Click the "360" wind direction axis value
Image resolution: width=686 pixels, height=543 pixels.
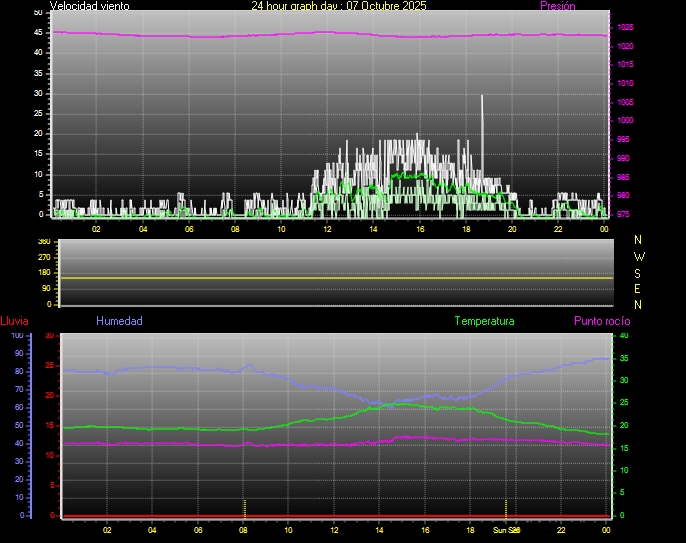(x=43, y=242)
